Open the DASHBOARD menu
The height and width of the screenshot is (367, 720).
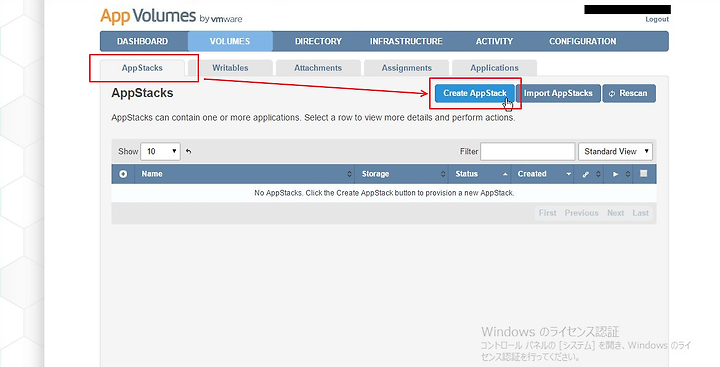tap(142, 41)
